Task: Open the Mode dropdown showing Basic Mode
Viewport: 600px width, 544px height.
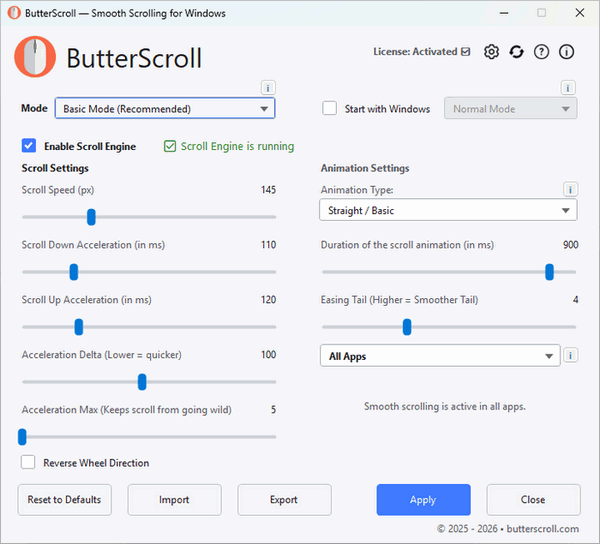Action: [x=165, y=109]
